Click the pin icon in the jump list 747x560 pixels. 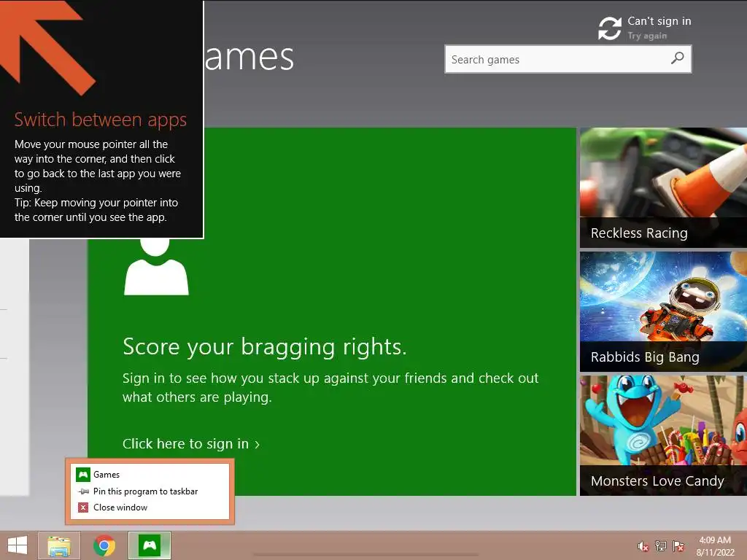coord(83,491)
